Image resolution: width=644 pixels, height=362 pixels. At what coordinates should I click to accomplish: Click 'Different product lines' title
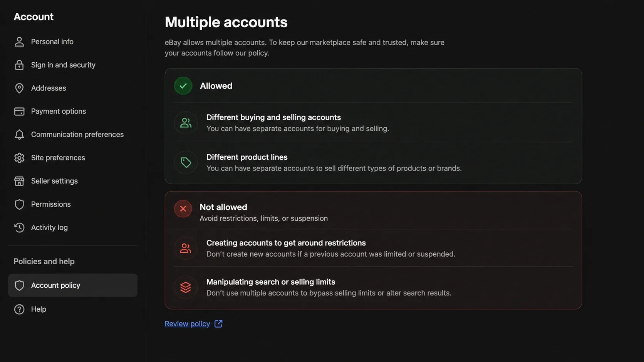point(247,157)
